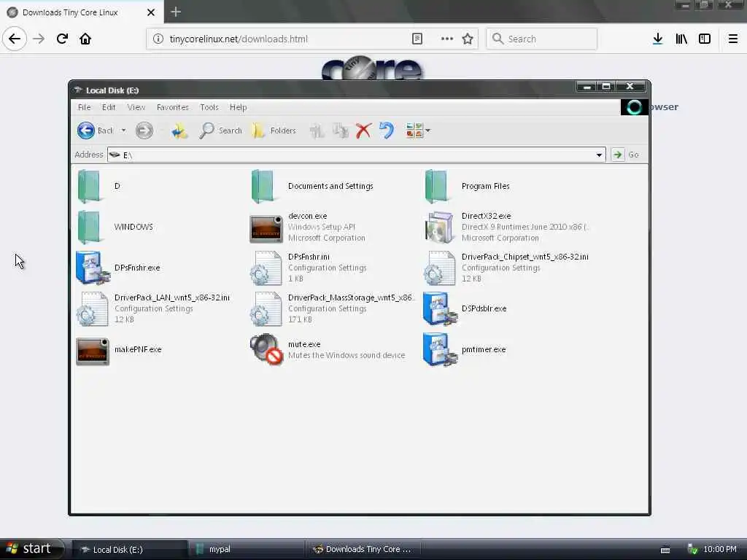Bookmark this page with star icon
This screenshot has height=560, width=747.
468,39
